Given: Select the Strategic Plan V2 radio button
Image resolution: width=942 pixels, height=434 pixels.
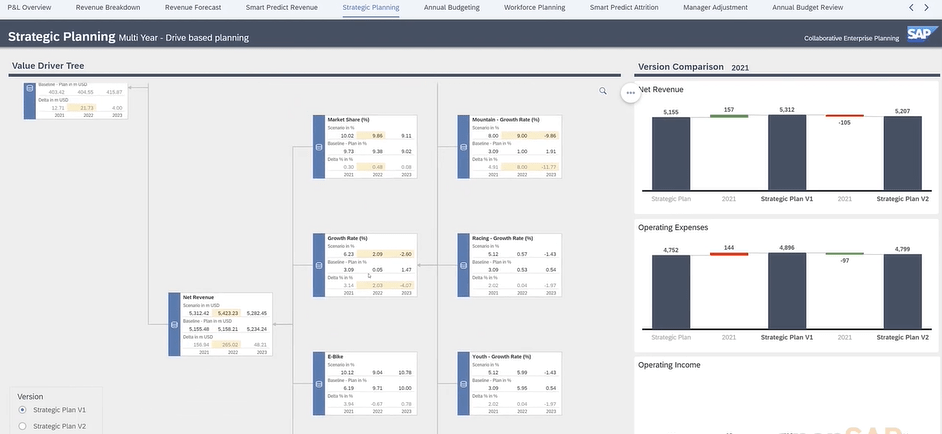Looking at the screenshot, I should click(23, 426).
